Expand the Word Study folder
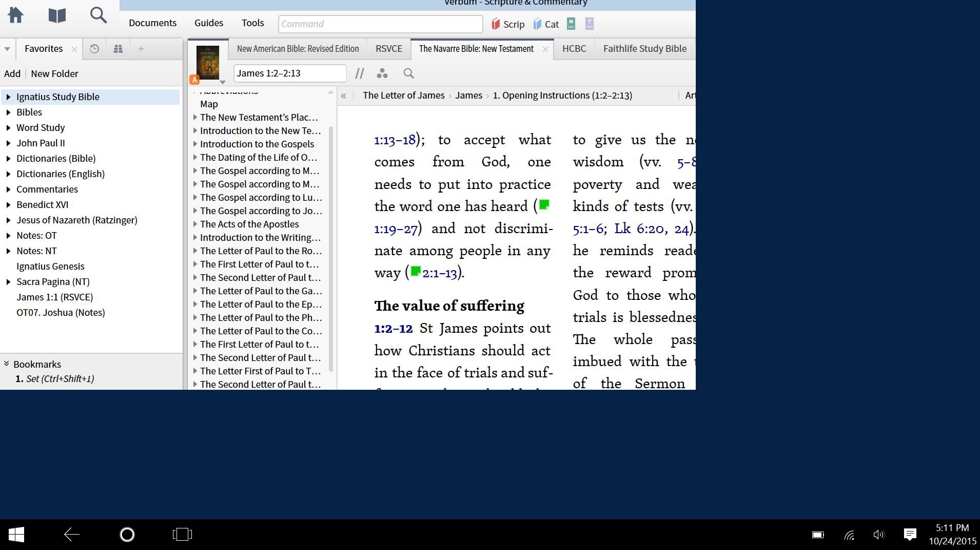 pyautogui.click(x=8, y=127)
